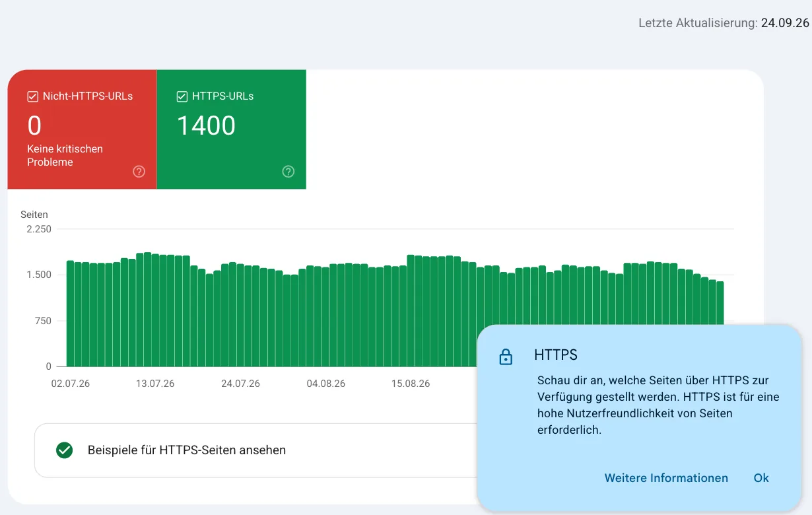Click the lock icon in HTTPS popup
The width and height of the screenshot is (812, 515).
point(506,357)
